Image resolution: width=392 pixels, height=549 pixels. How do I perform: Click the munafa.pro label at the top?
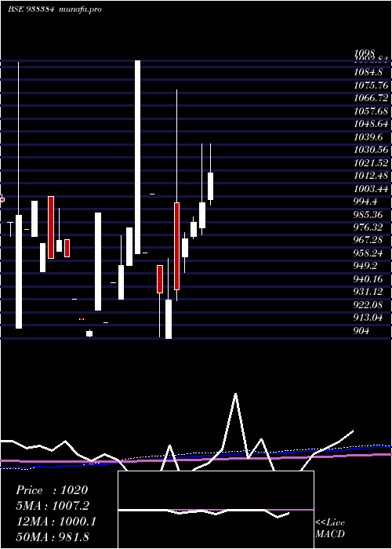pos(80,9)
